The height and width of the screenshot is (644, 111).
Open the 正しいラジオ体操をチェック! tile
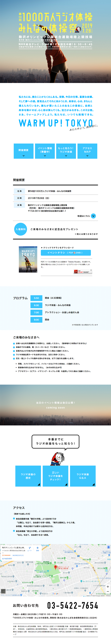click(x=55, y=476)
